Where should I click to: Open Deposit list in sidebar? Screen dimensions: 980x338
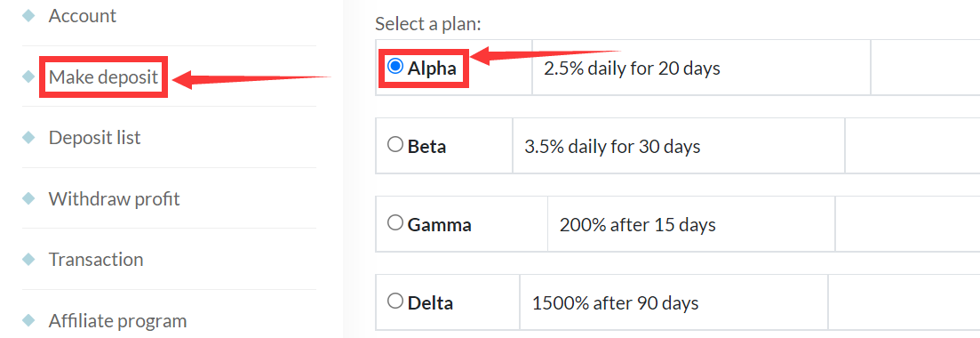[x=95, y=137]
